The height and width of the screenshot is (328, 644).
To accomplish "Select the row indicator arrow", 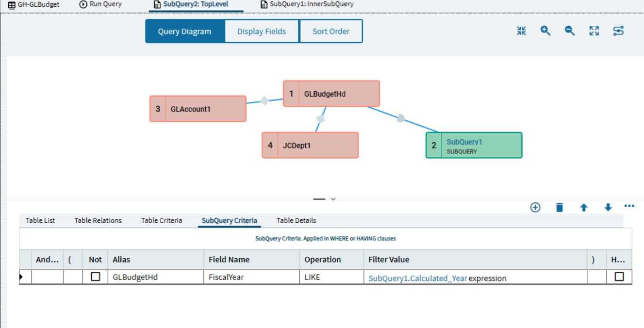I will 21,277.
